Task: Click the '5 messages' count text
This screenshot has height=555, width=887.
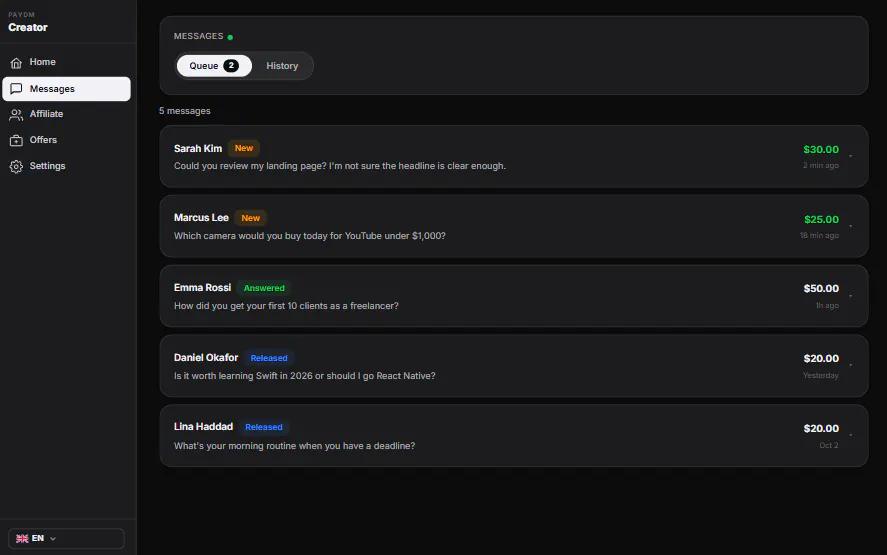Action: (x=184, y=111)
